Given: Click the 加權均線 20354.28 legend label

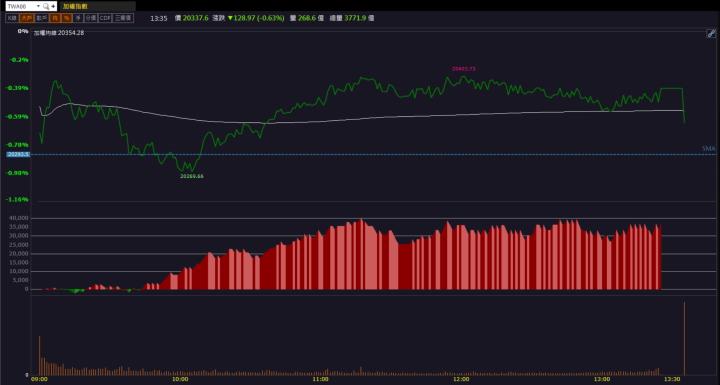Looking at the screenshot, I should (59, 33).
